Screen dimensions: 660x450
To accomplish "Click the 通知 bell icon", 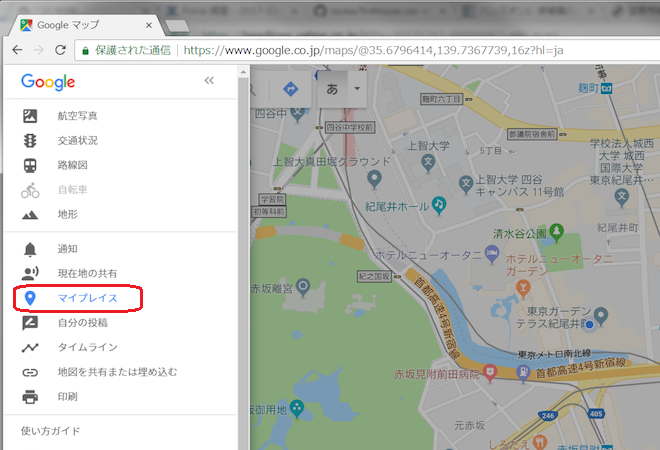I will click(x=30, y=249).
